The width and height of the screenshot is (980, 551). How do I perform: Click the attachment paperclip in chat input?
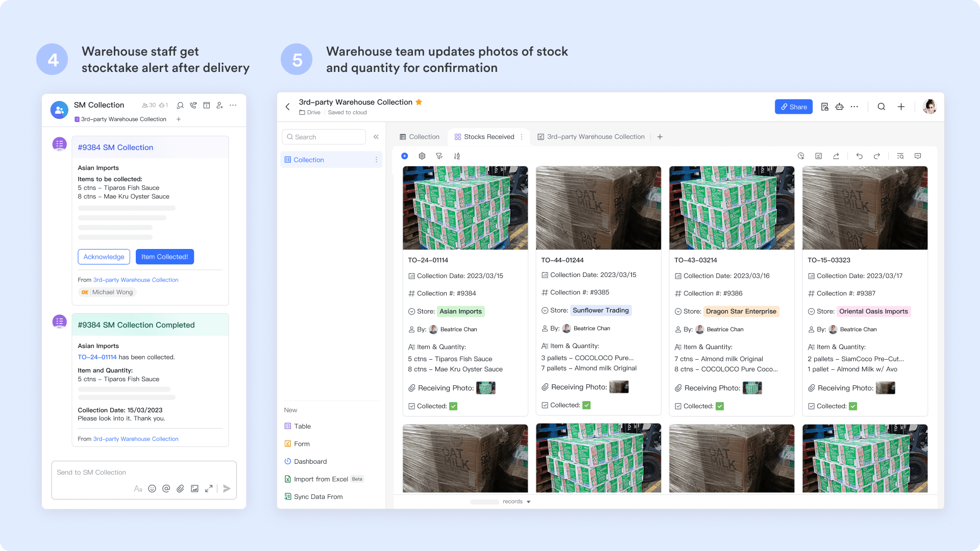tap(180, 489)
